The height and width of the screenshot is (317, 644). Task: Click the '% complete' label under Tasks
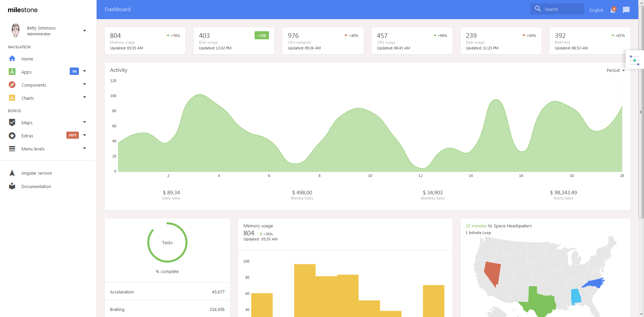[x=167, y=271]
